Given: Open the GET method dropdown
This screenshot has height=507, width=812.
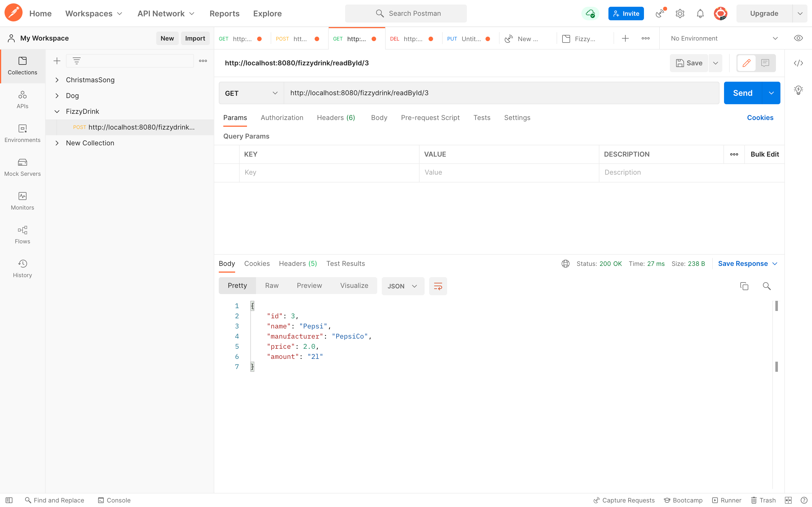Looking at the screenshot, I should click(x=250, y=93).
